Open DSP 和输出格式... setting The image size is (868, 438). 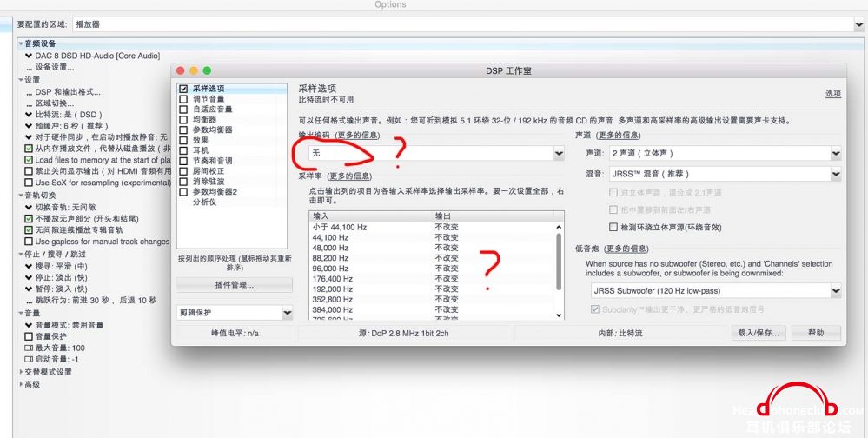pos(63,92)
